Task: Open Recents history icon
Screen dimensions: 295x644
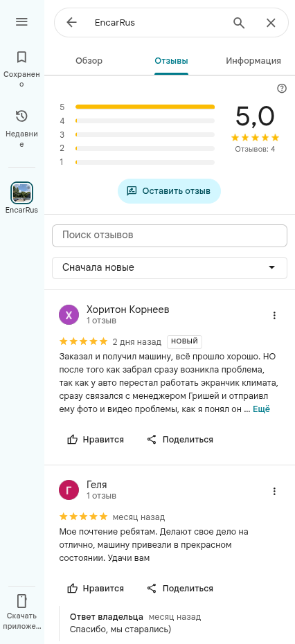Action: [x=21, y=116]
